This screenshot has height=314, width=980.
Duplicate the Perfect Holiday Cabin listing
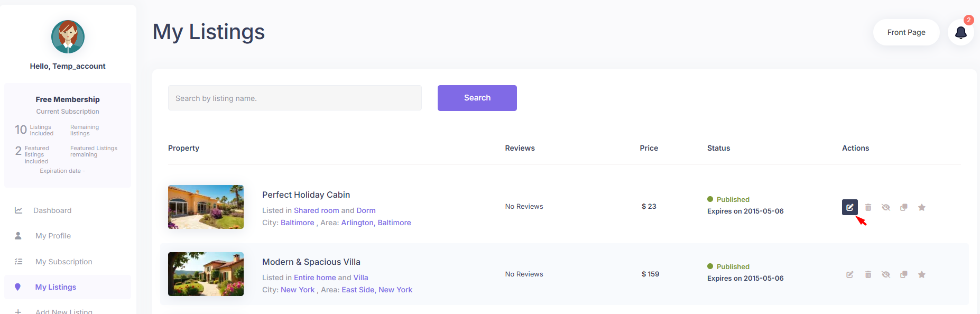904,207
